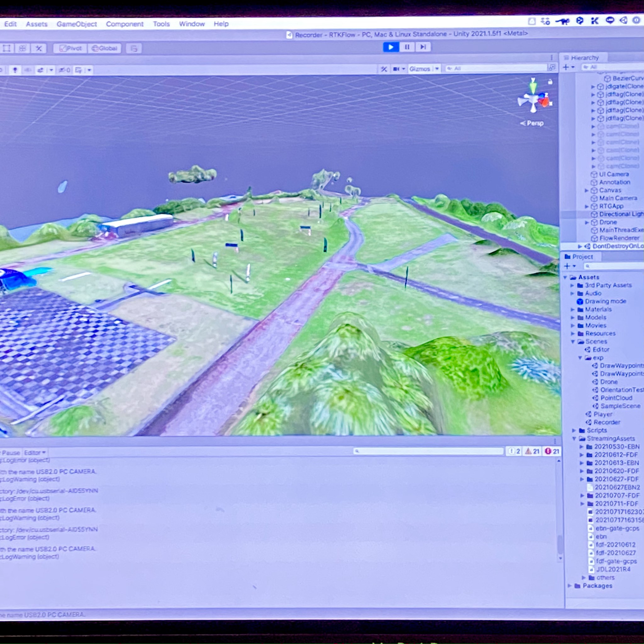Click the scene view tools wrench icon
The image size is (644, 644).
coord(384,69)
